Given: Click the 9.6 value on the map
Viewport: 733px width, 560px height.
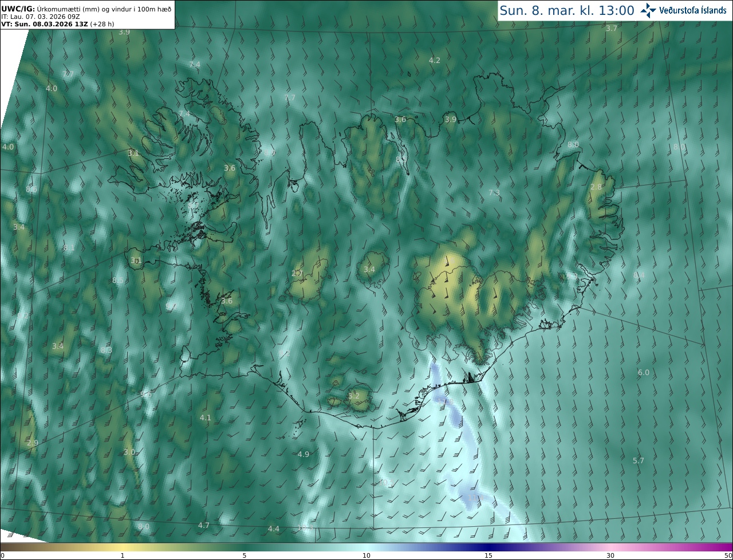Looking at the screenshot, I should click(146, 394).
